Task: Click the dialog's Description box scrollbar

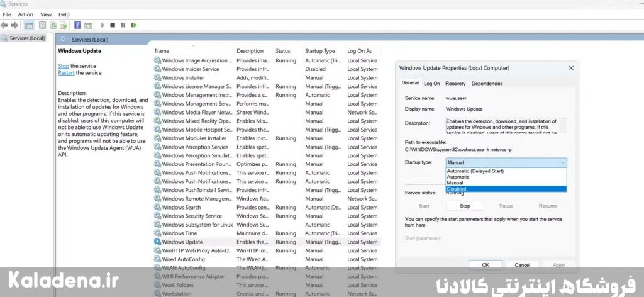Action: coord(563,126)
